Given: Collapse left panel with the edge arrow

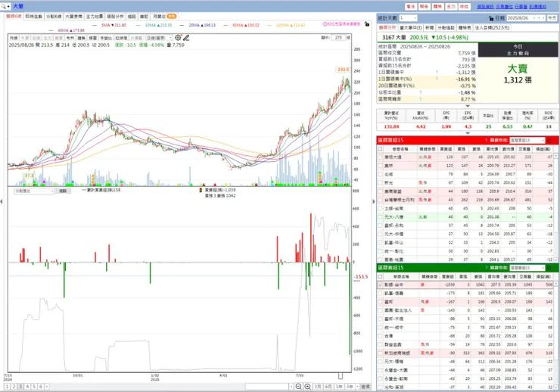Looking at the screenshot, I should click(x=2, y=202).
